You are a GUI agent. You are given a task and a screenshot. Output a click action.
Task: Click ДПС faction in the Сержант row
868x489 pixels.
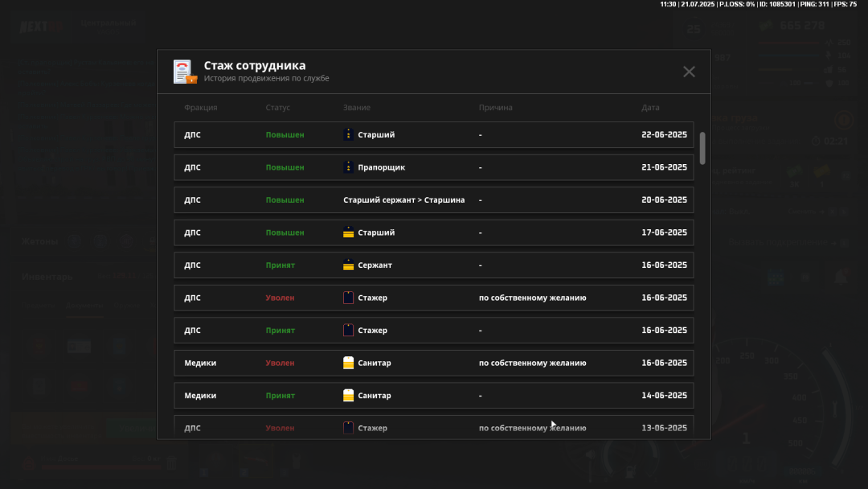[193, 265]
